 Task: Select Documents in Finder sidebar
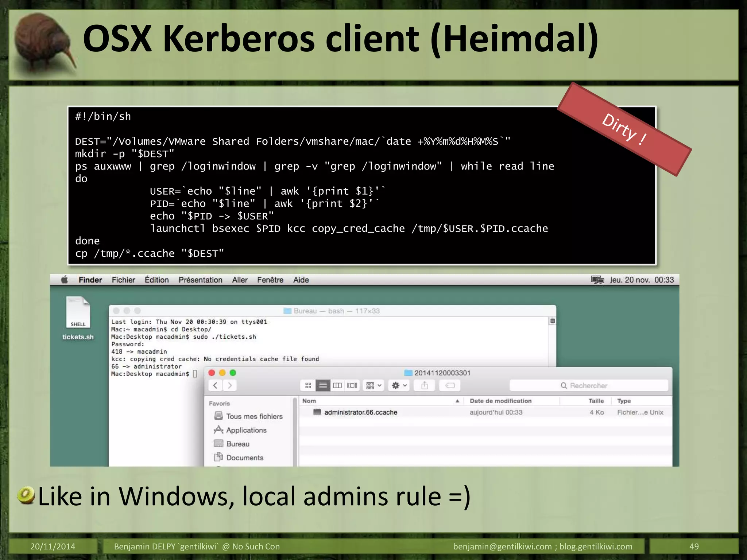coord(239,458)
